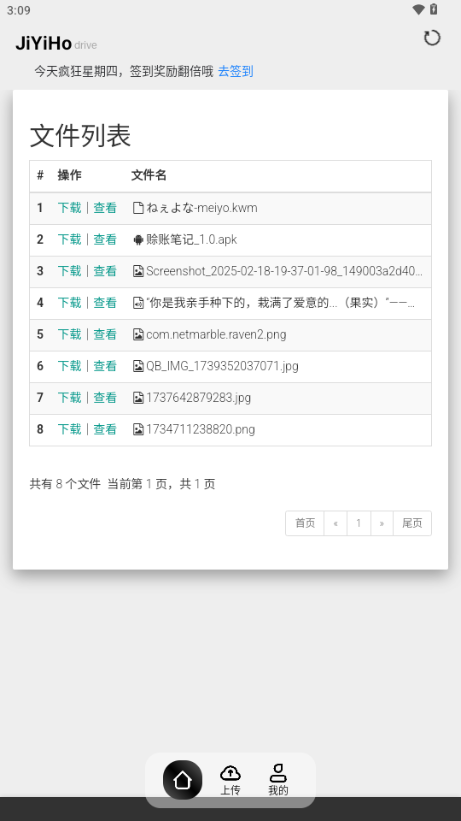Click the image icon beside 1734711238820.png
This screenshot has height=821, width=461.
coord(138,429)
